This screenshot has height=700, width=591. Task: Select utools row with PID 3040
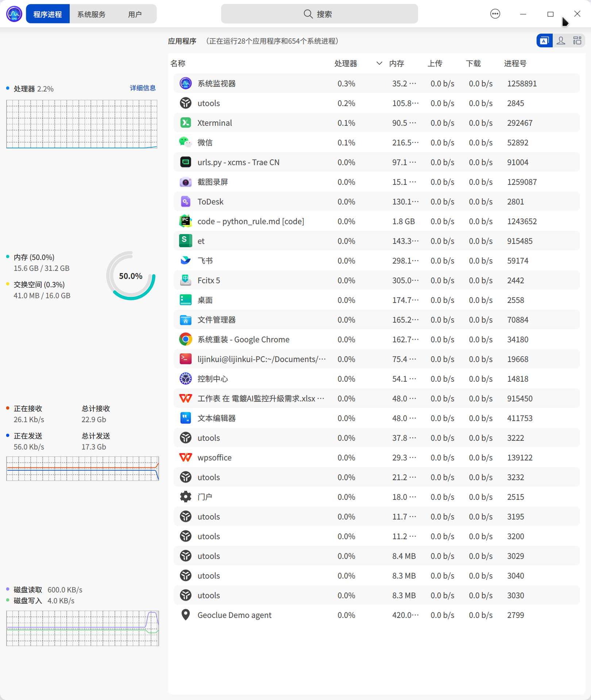click(376, 576)
